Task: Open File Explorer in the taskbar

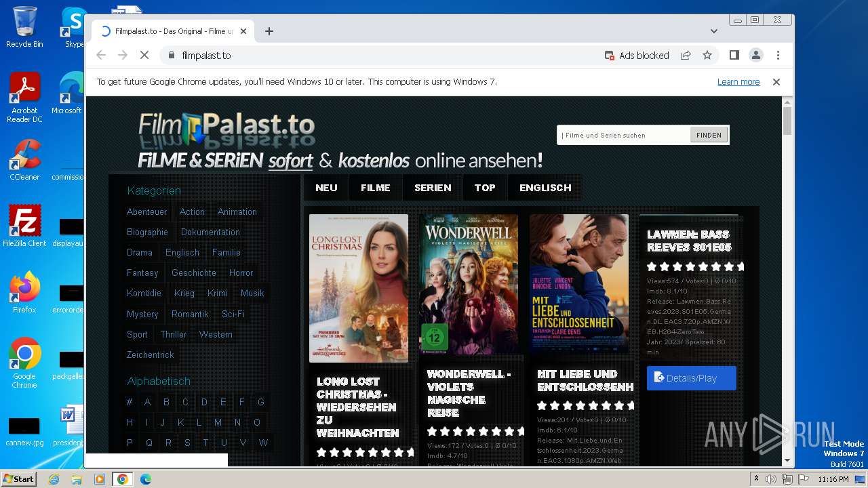Action: [x=77, y=479]
